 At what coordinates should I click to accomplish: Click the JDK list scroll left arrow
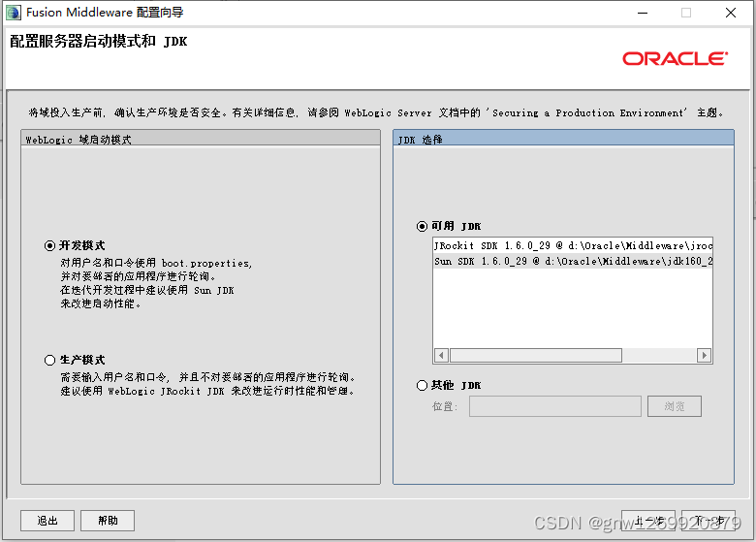pyautogui.click(x=441, y=356)
